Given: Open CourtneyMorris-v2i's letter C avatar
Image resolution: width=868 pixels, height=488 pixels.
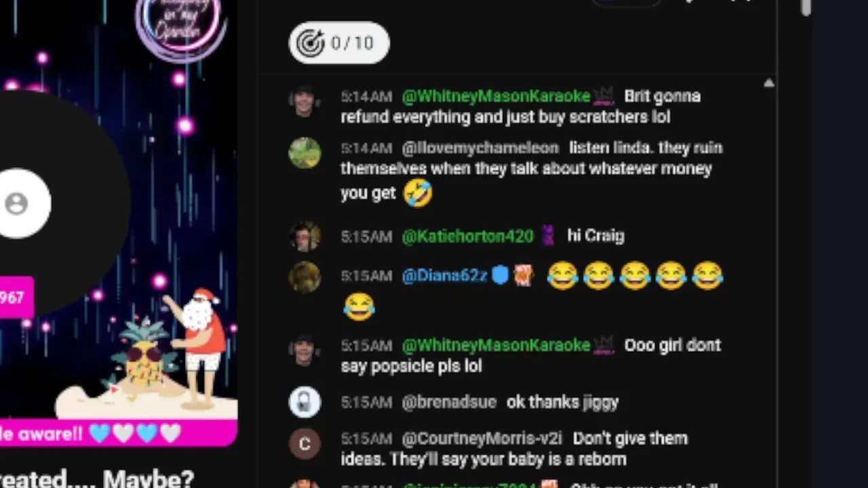Looking at the screenshot, I should [x=304, y=444].
